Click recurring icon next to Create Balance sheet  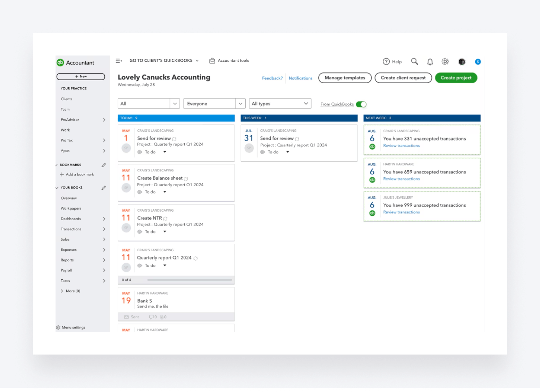[x=186, y=179]
